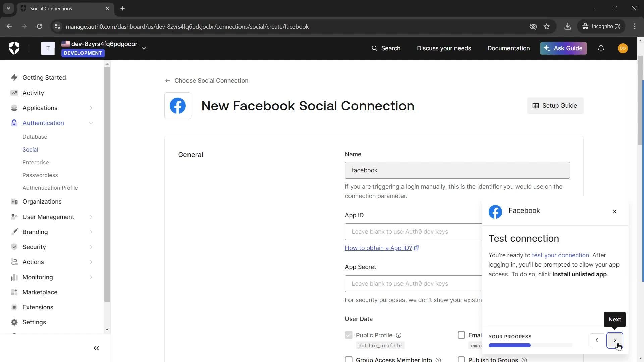Expand the User Management chevron
This screenshot has height=362, width=644.
[x=91, y=217]
